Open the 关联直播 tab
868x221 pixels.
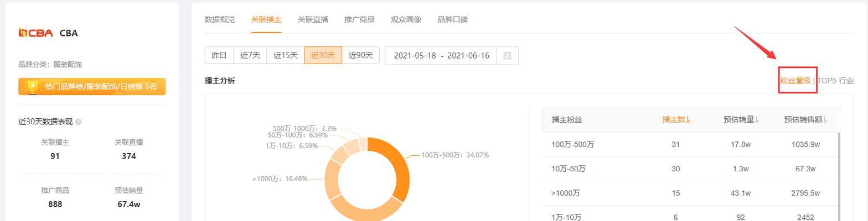(x=313, y=19)
